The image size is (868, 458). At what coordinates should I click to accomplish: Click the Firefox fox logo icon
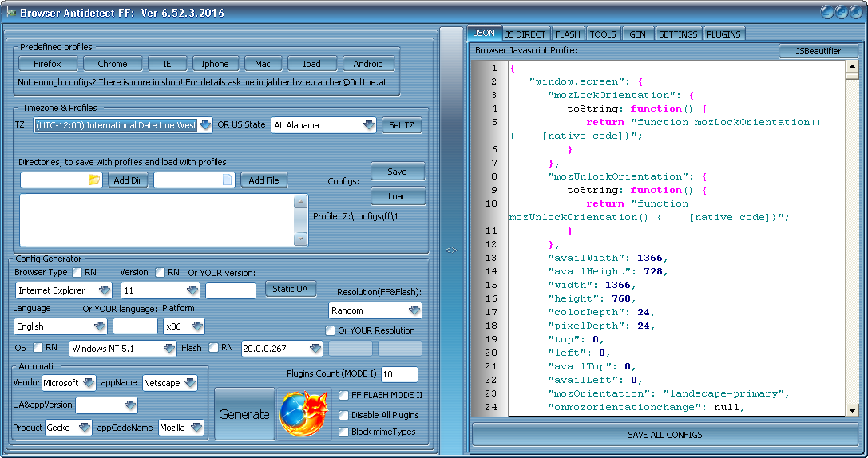[x=303, y=414]
